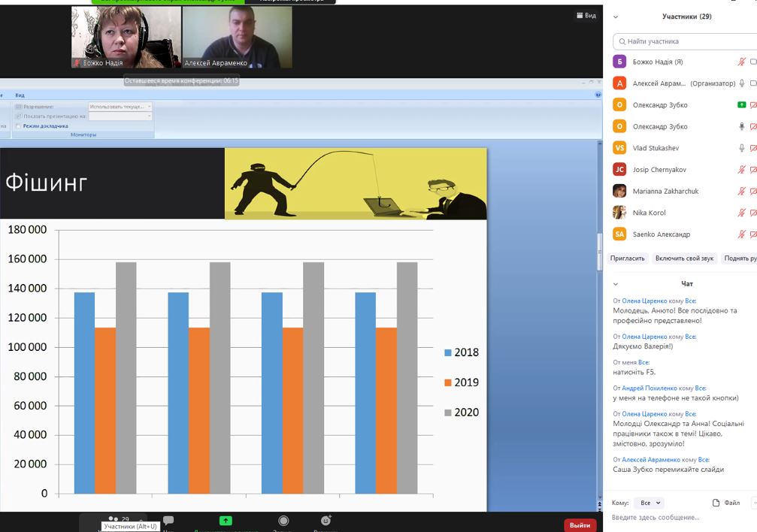Click the participants icon showing 29
The image size is (757, 532).
pyautogui.click(x=114, y=519)
